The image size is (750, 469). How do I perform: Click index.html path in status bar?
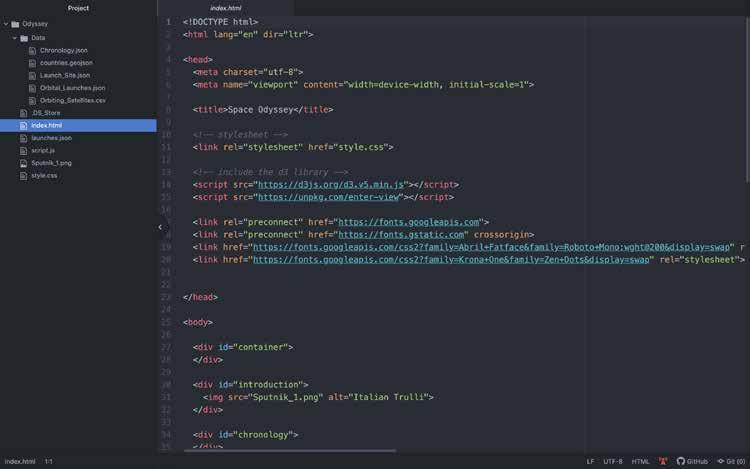[20, 461]
